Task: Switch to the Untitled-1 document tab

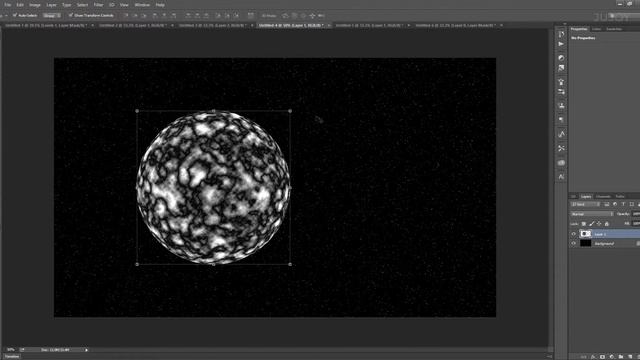Action: coord(47,25)
